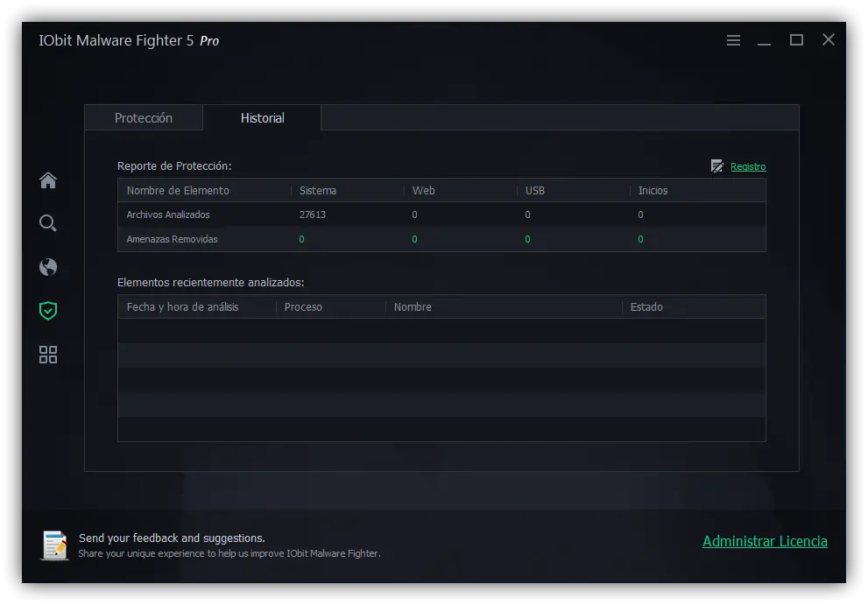Click the Nombre column header
Image resolution: width=868 pixels, height=605 pixels.
[x=413, y=307]
